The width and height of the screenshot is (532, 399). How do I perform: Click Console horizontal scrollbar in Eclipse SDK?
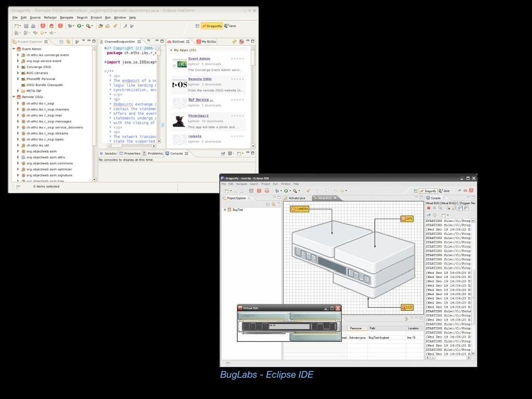coord(448,357)
